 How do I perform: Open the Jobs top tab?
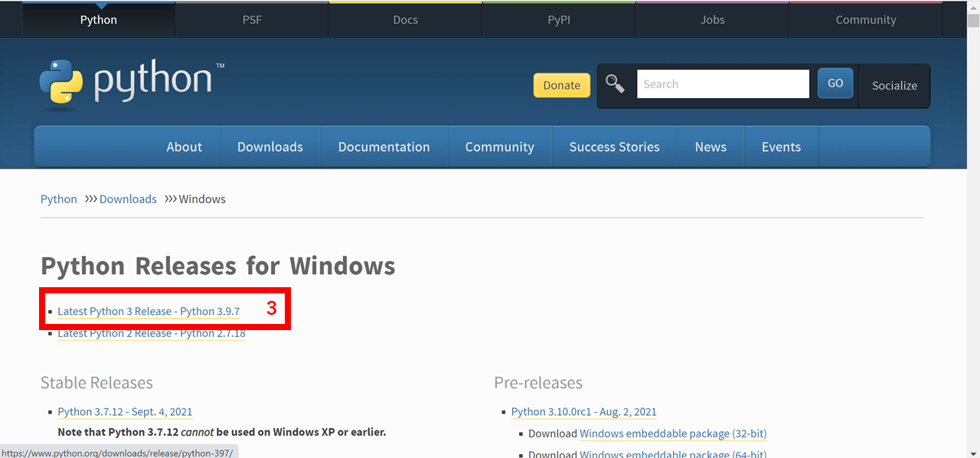[712, 20]
